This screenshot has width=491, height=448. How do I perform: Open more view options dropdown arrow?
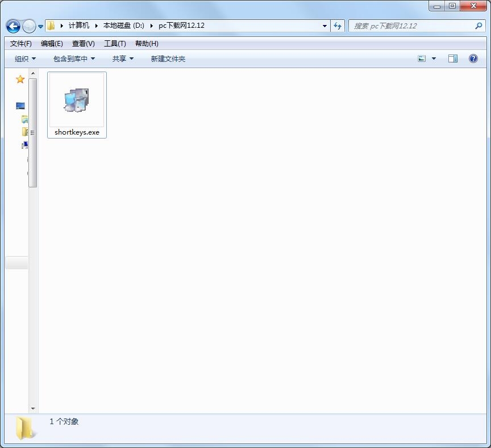tap(434, 58)
